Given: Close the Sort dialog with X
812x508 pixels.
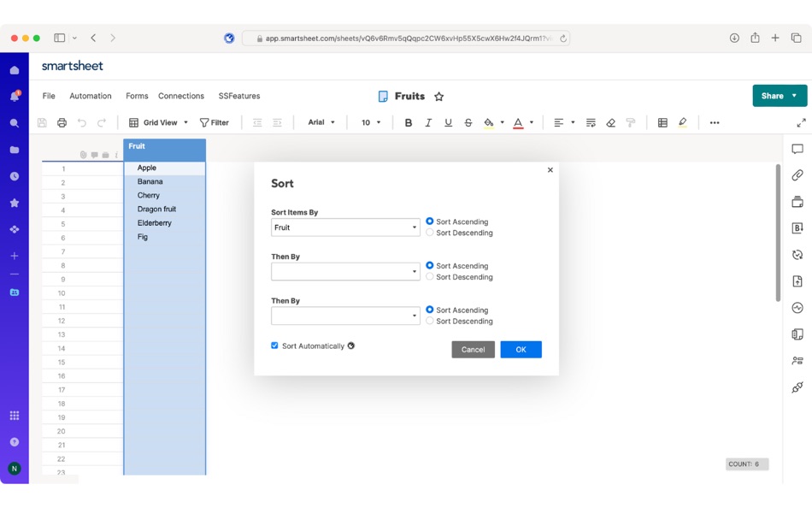Looking at the screenshot, I should tap(550, 170).
